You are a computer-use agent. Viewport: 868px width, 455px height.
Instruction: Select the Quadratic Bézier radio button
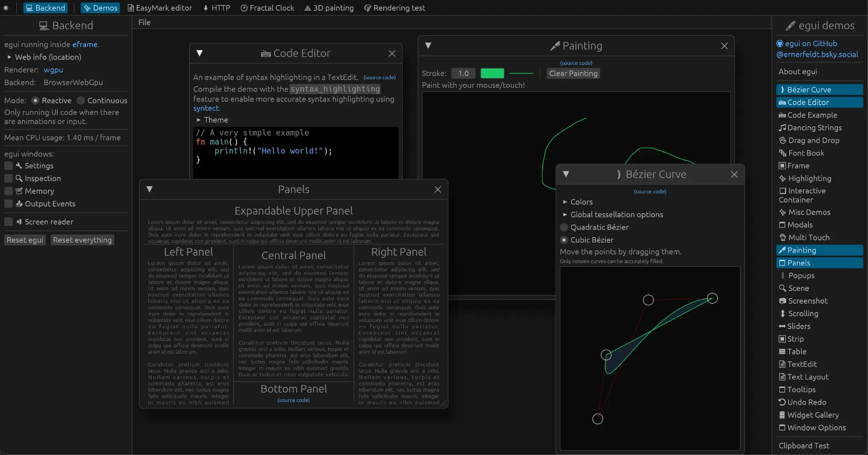tap(564, 227)
